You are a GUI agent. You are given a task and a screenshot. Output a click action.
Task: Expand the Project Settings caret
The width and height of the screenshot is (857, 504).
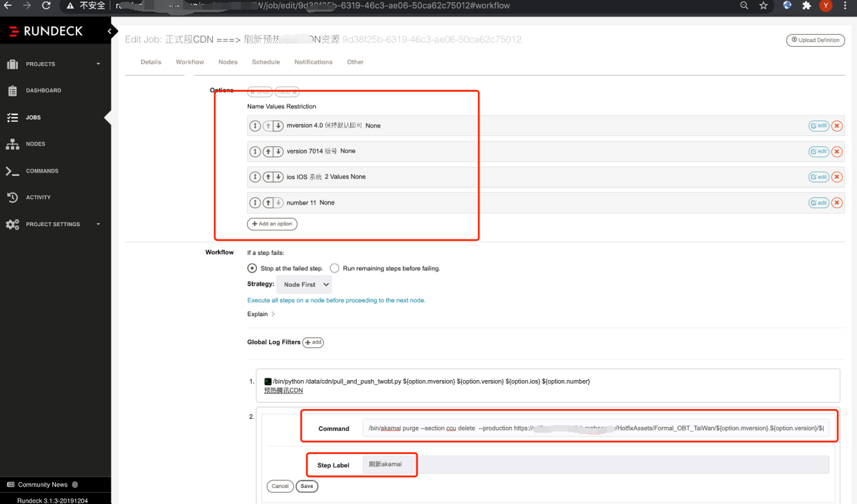pos(98,225)
